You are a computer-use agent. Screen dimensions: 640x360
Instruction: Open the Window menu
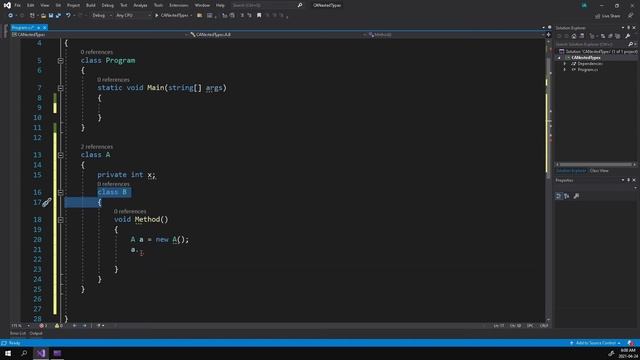[202, 5]
